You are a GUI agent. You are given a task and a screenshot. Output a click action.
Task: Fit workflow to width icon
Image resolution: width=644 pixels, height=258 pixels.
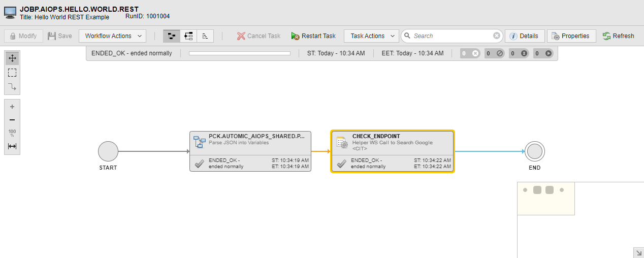[12, 146]
